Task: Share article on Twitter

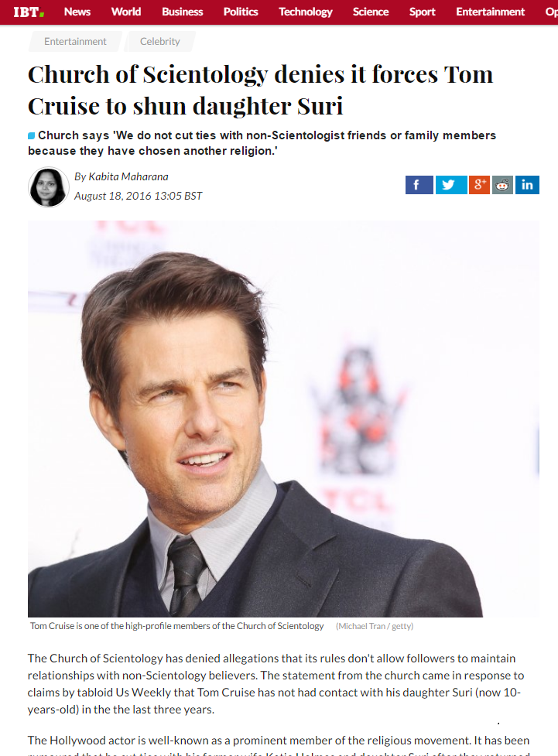Action: coord(451,185)
